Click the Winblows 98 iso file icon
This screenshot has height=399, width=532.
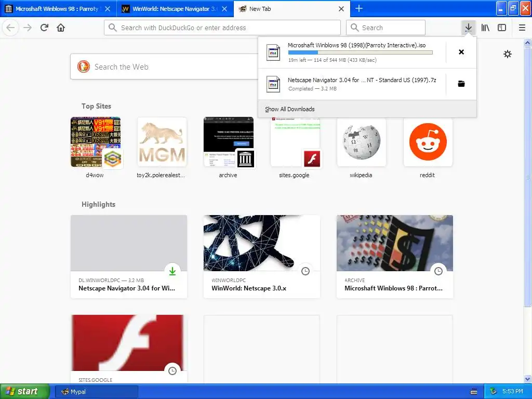tap(273, 52)
